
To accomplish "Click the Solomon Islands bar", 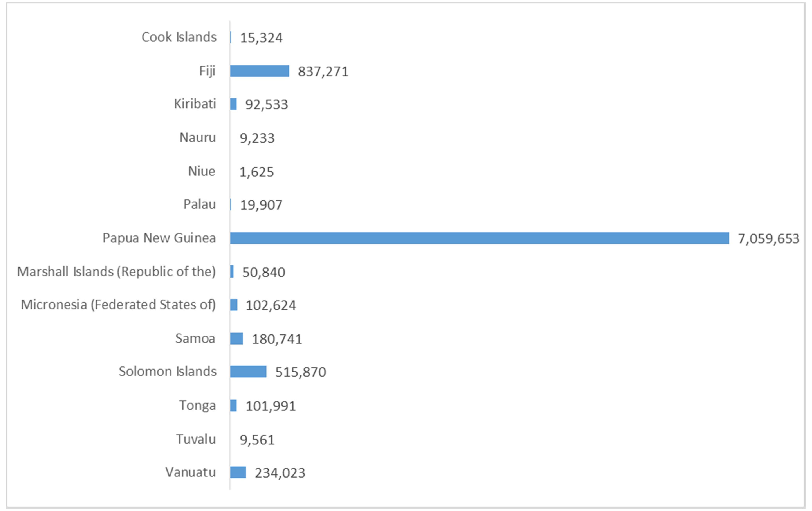I will [248, 372].
